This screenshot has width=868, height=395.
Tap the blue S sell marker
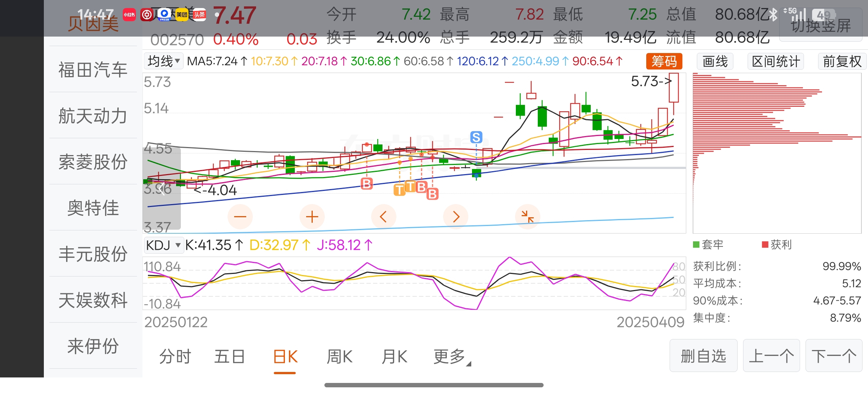pos(476,138)
